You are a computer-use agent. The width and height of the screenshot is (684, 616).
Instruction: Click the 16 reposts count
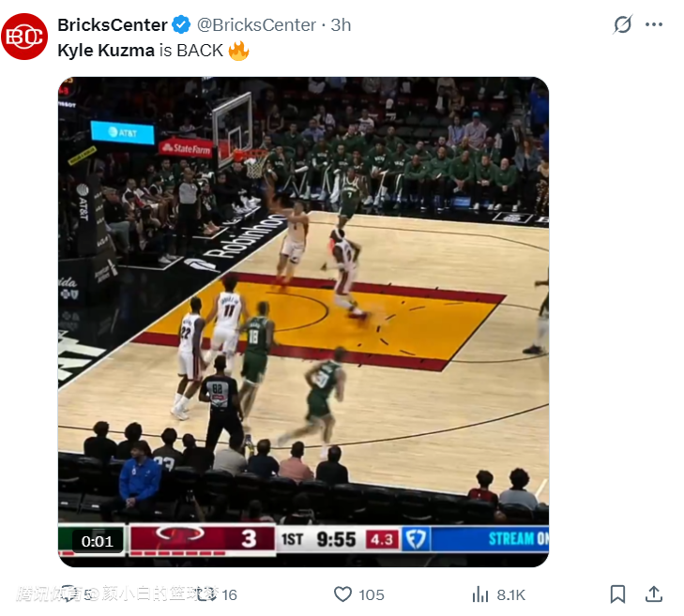229,594
